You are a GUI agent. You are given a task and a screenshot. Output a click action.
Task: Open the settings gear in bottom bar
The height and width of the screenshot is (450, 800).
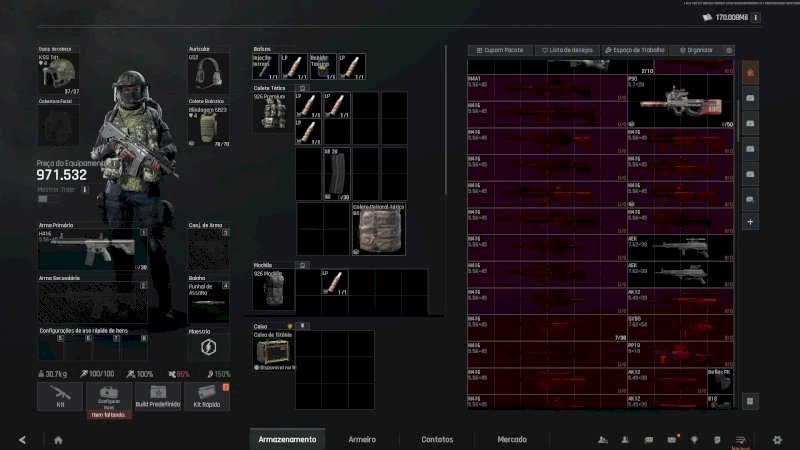point(777,440)
